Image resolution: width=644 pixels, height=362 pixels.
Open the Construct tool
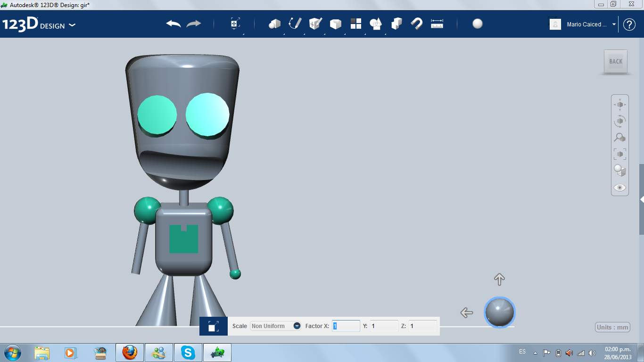click(x=315, y=24)
